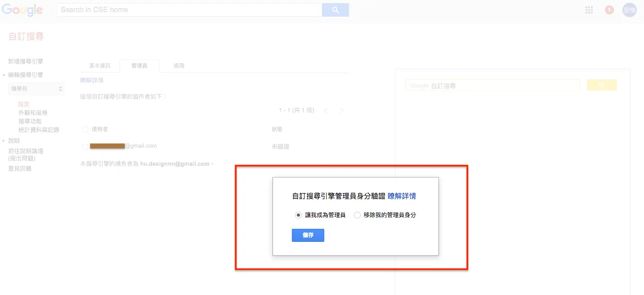Open the 鐵學苑 search engine dropdown

(36, 89)
